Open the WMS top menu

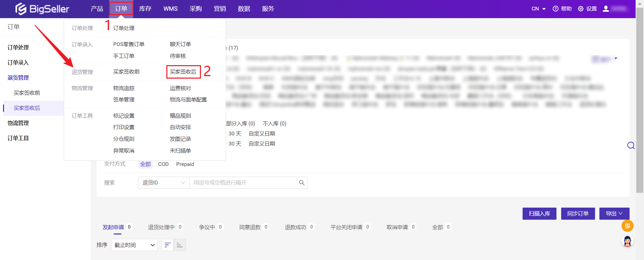point(171,9)
